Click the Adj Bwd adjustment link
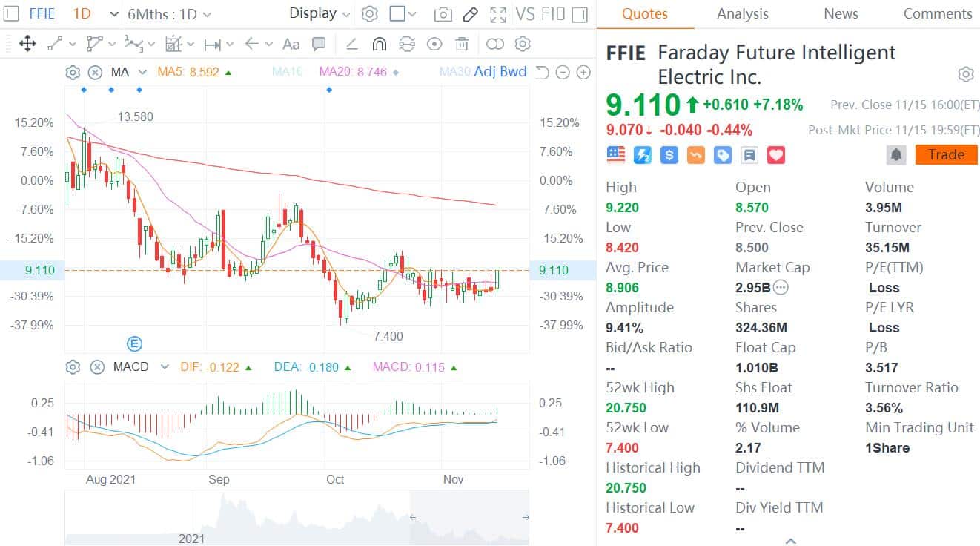Image resolution: width=980 pixels, height=546 pixels. pos(500,72)
